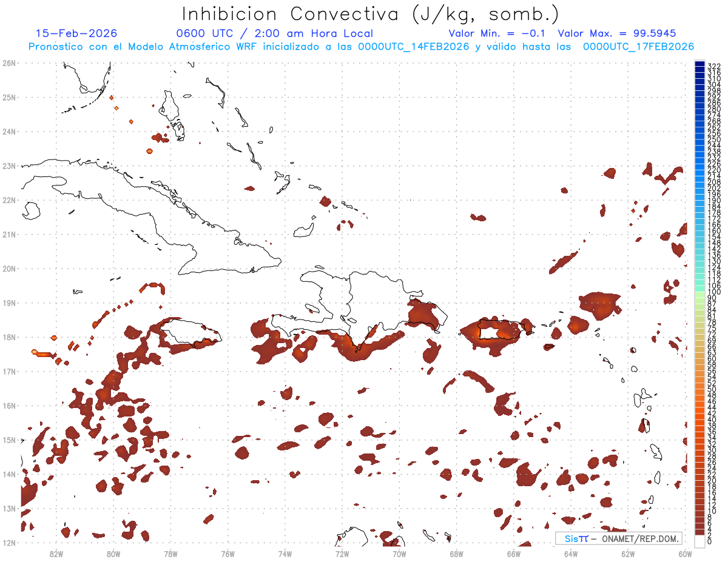Click the "SisTT – ONAMET/REP.DOM." credit box
The width and height of the screenshot is (728, 562).
coord(618,538)
